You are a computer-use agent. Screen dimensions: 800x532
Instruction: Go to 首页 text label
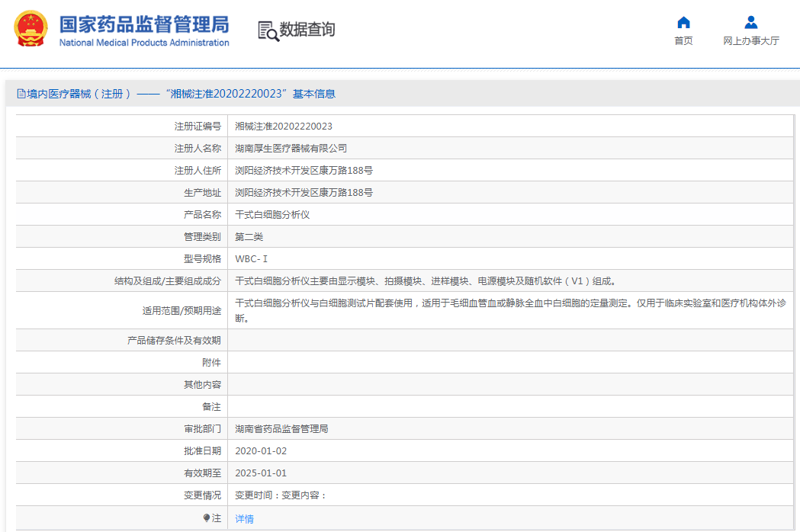pyautogui.click(x=683, y=41)
